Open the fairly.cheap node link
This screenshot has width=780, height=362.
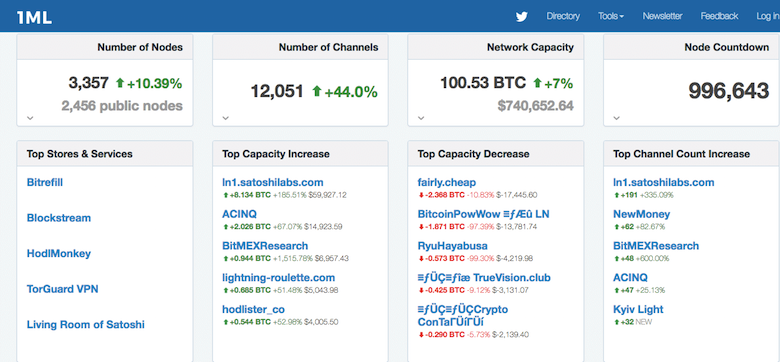tap(447, 182)
